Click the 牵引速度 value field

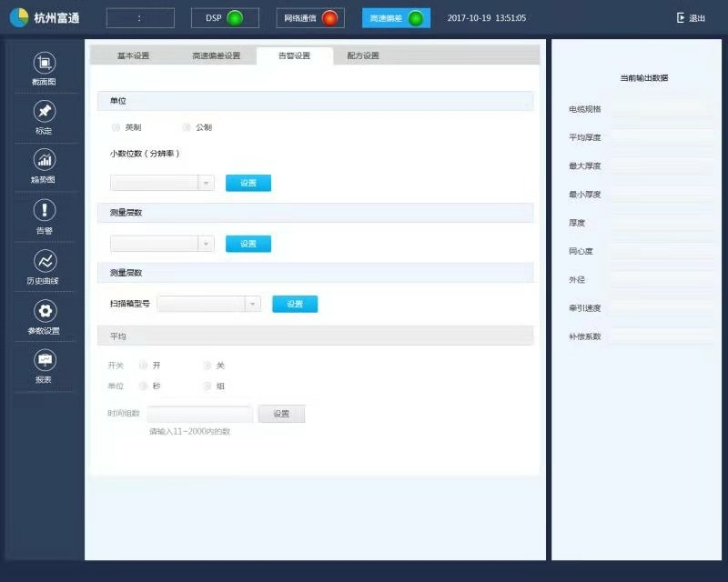[x=662, y=308]
